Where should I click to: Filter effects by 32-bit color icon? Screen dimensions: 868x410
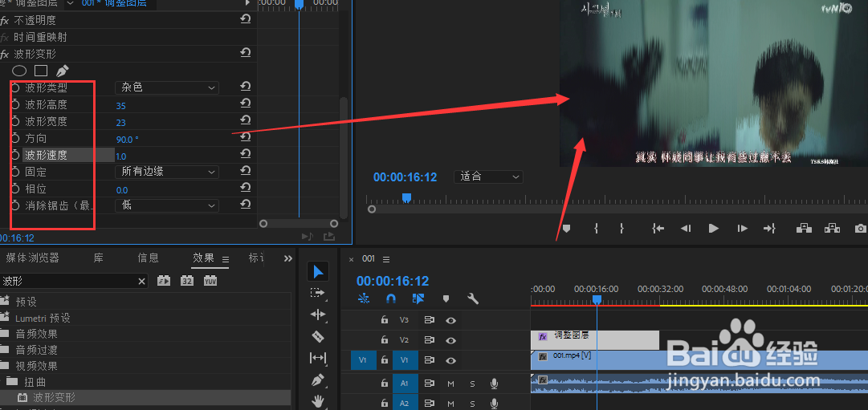tap(186, 281)
